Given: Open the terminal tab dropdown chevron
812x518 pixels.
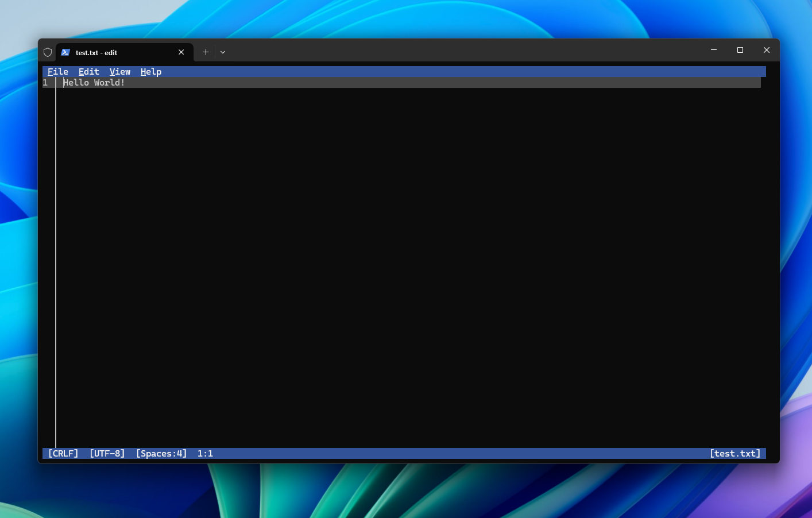Looking at the screenshot, I should point(223,52).
